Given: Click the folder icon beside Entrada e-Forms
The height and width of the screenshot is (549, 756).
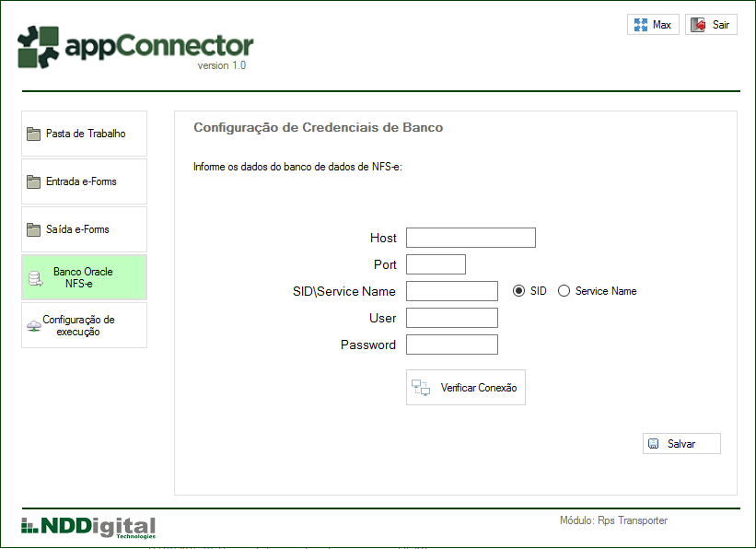Looking at the screenshot, I should [34, 181].
